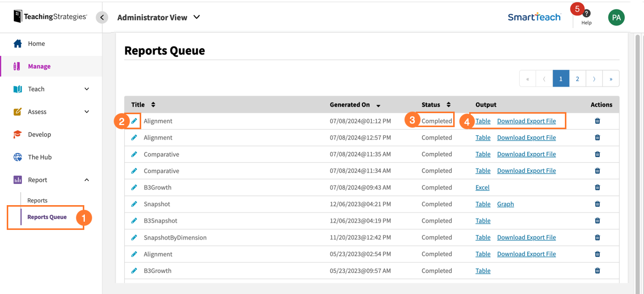Open the Help question mark icon
Screen dimensions: 644x294
[x=586, y=14]
